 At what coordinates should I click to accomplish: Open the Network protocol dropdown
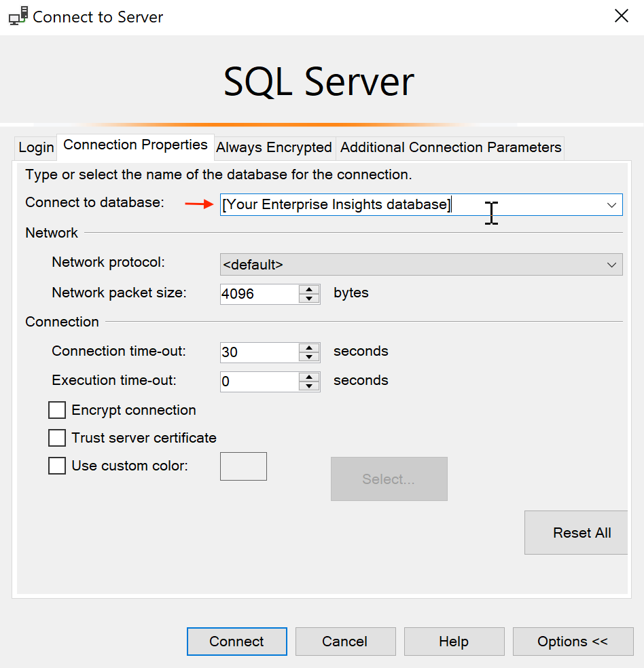[421, 265]
